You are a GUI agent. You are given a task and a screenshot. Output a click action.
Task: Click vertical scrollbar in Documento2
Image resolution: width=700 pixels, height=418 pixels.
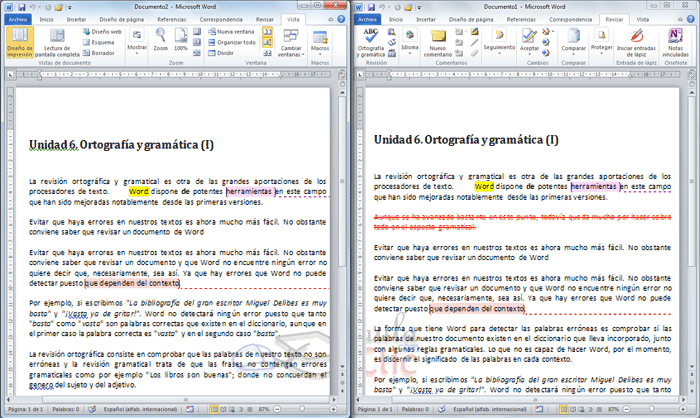[342, 181]
